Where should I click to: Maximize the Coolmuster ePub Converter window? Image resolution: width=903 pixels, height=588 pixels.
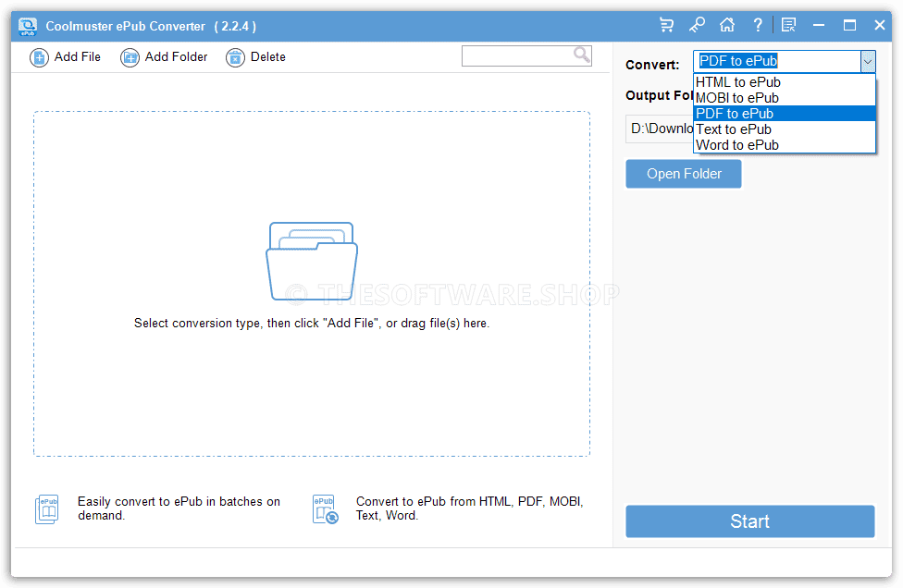click(849, 25)
